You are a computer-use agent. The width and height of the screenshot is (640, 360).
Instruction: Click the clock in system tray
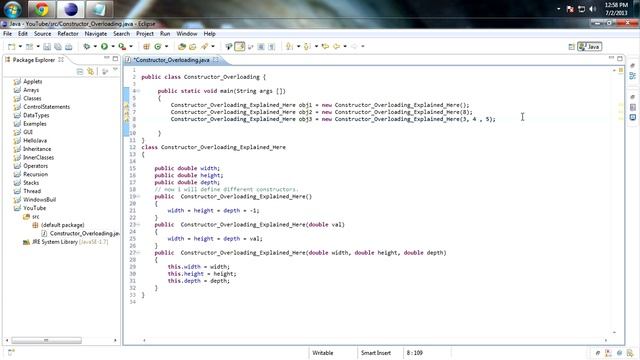tap(616, 9)
